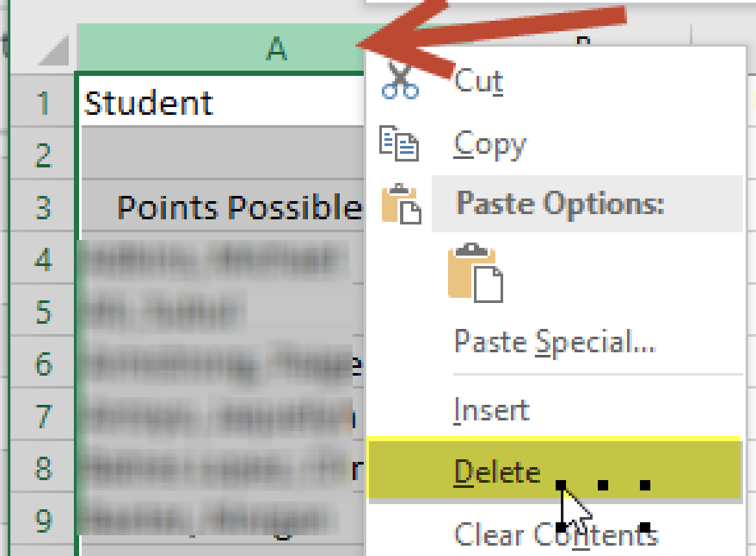Click the row 3 header
Image resolution: width=756 pixels, height=556 pixels.
point(43,208)
